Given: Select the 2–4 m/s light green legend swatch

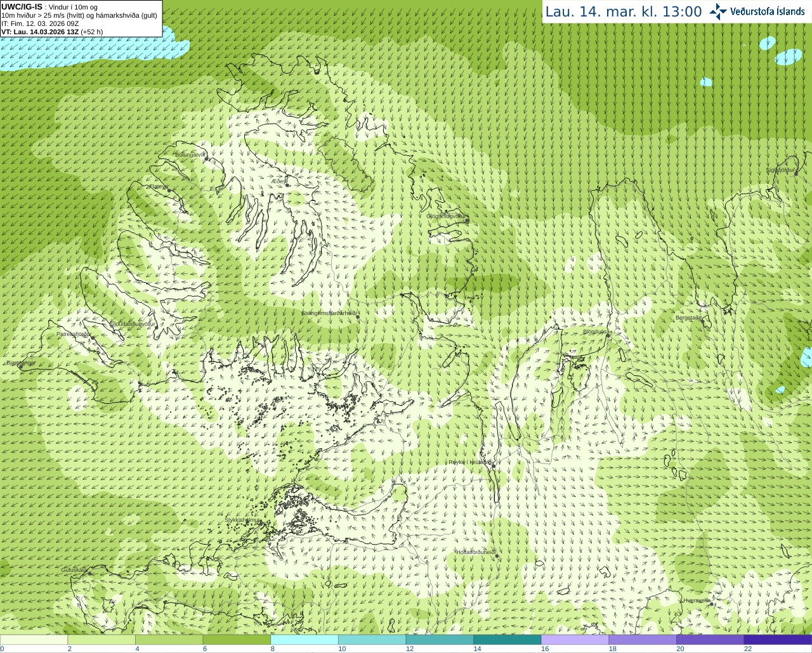Looking at the screenshot, I should point(101,640).
